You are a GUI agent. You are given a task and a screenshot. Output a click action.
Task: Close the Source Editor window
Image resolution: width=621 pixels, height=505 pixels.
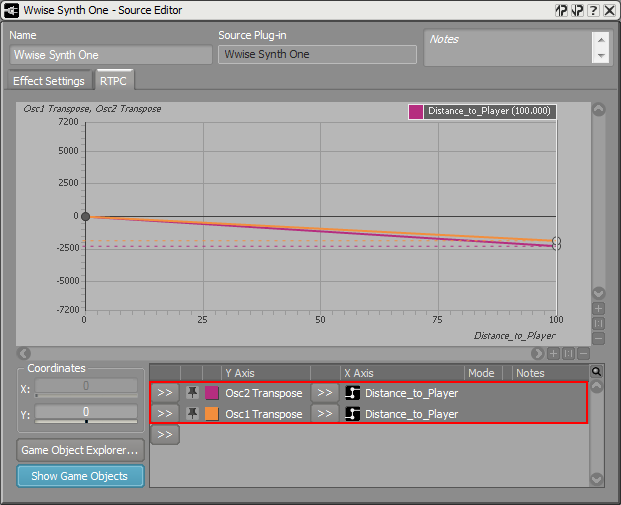[609, 10]
